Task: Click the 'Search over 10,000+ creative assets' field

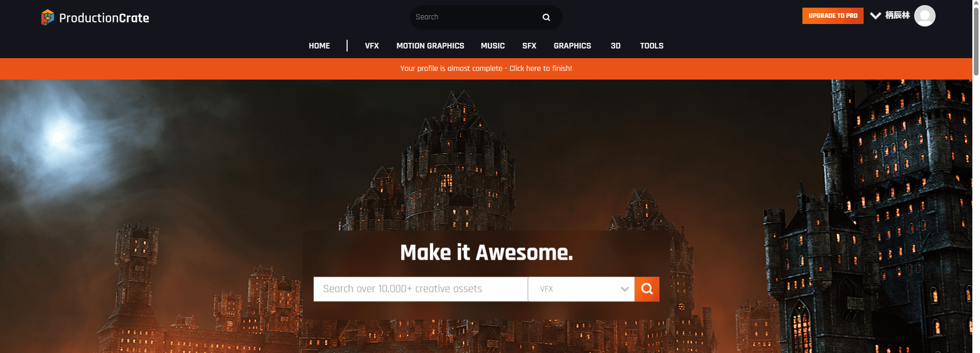Action: [x=420, y=289]
